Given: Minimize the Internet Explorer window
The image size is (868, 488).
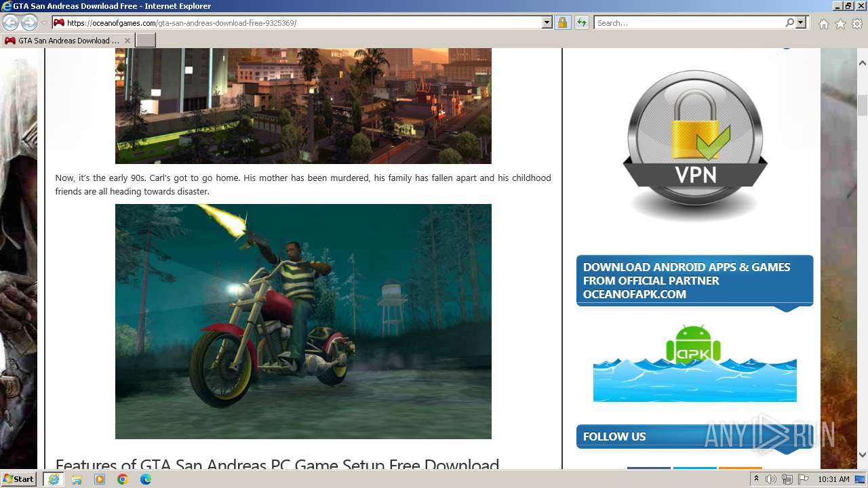Looking at the screenshot, I should tap(836, 6).
